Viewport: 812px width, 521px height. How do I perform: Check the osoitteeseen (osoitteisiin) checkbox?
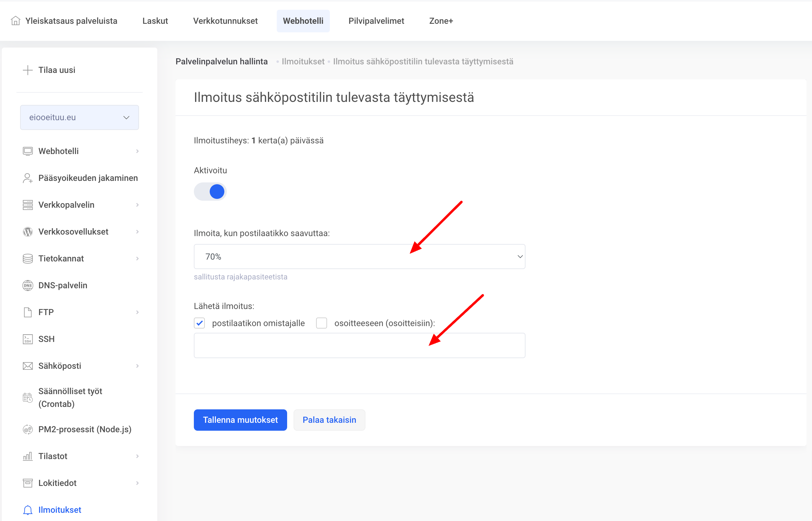point(322,323)
